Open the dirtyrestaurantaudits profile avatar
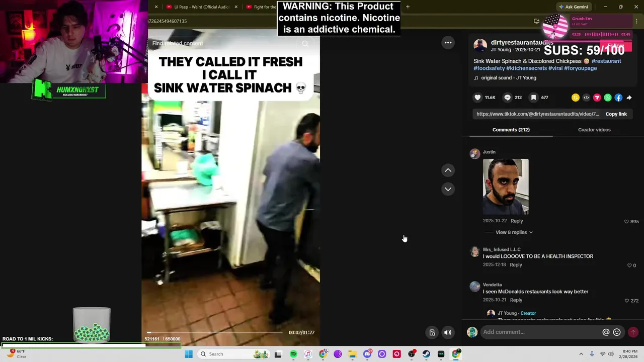This screenshot has height=362, width=644. (x=480, y=45)
